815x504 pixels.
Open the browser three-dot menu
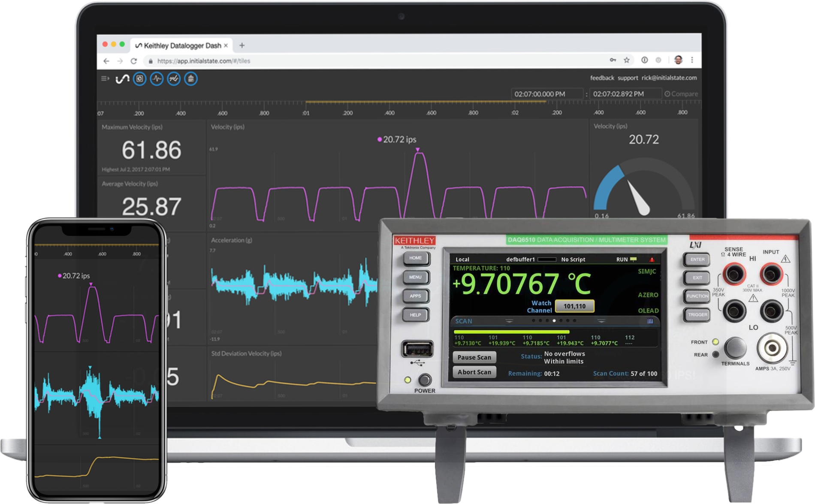point(692,60)
